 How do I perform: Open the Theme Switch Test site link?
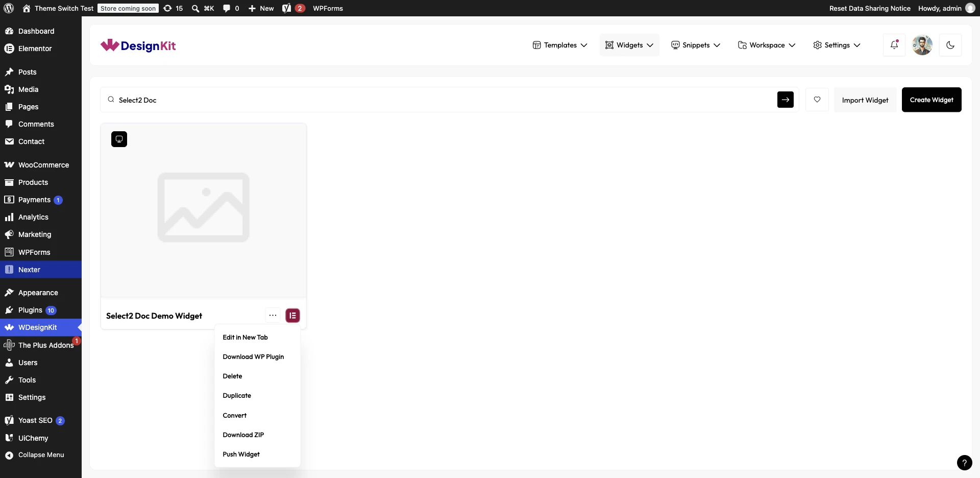coord(58,8)
